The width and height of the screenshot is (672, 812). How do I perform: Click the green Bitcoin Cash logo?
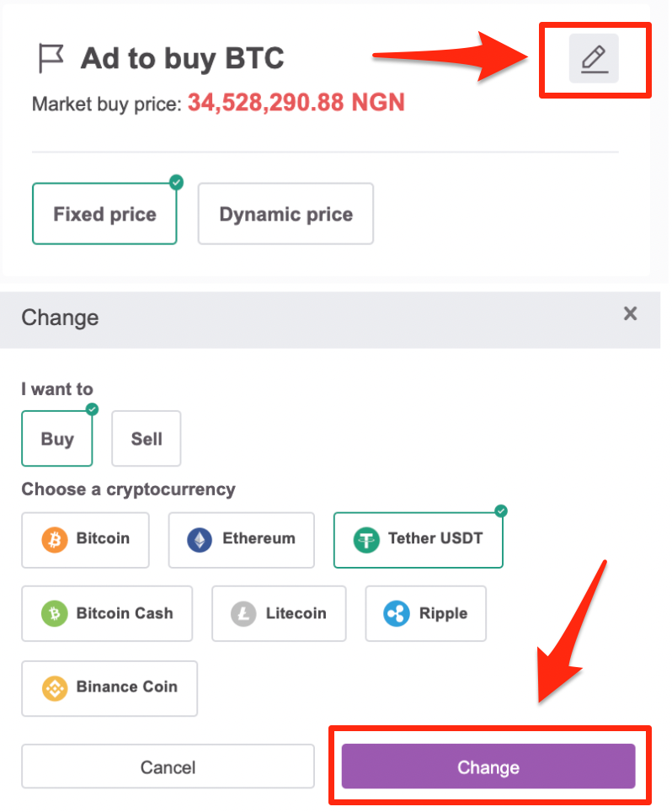click(55, 614)
